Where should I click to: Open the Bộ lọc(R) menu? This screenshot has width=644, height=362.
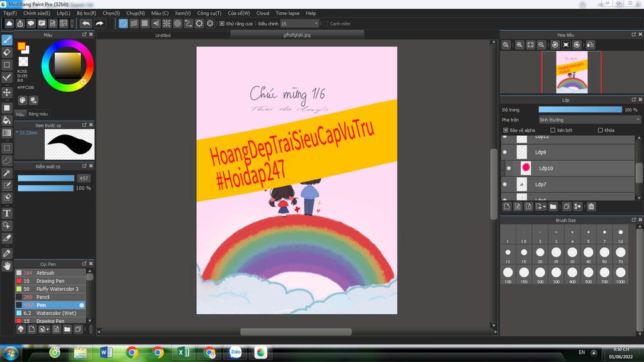86,13
